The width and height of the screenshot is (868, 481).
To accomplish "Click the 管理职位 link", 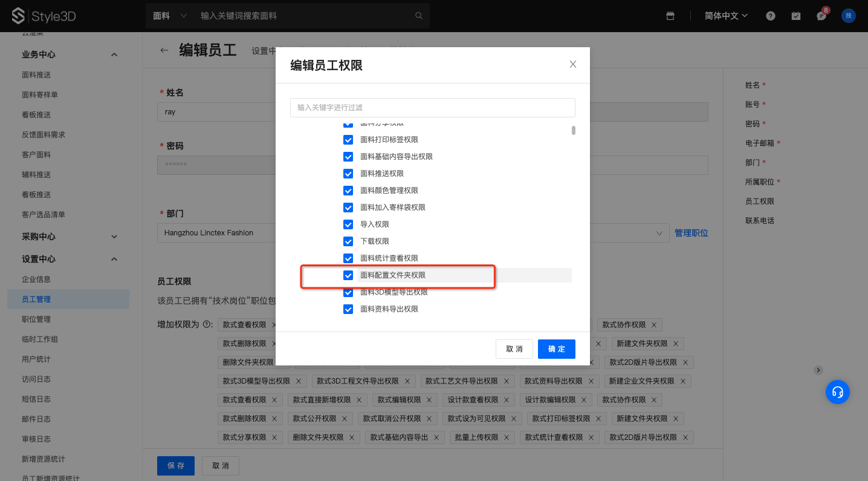I will 691,233.
